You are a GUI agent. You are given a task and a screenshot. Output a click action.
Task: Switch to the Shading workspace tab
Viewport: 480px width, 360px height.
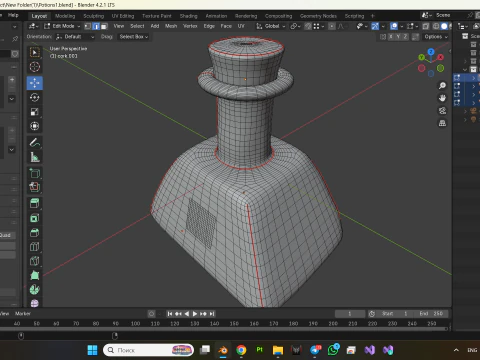coord(188,16)
